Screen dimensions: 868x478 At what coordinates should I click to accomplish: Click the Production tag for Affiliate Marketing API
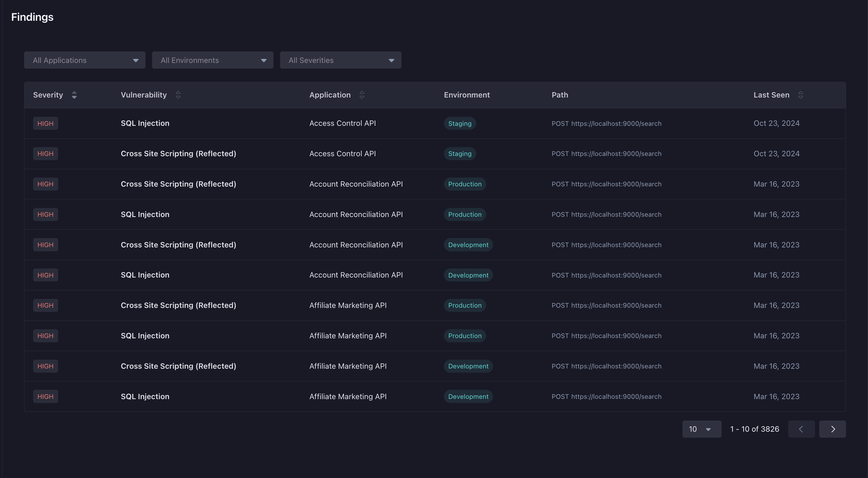[465, 305]
